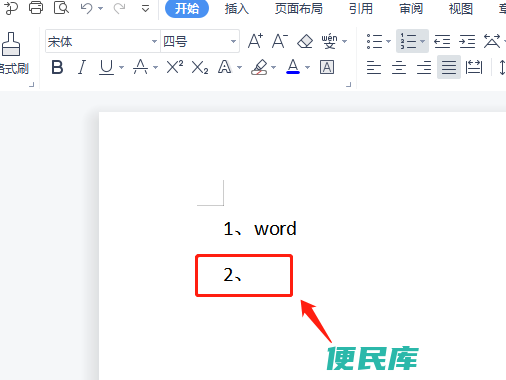Open the 视图 tab
506x380 pixels.
pos(461,9)
